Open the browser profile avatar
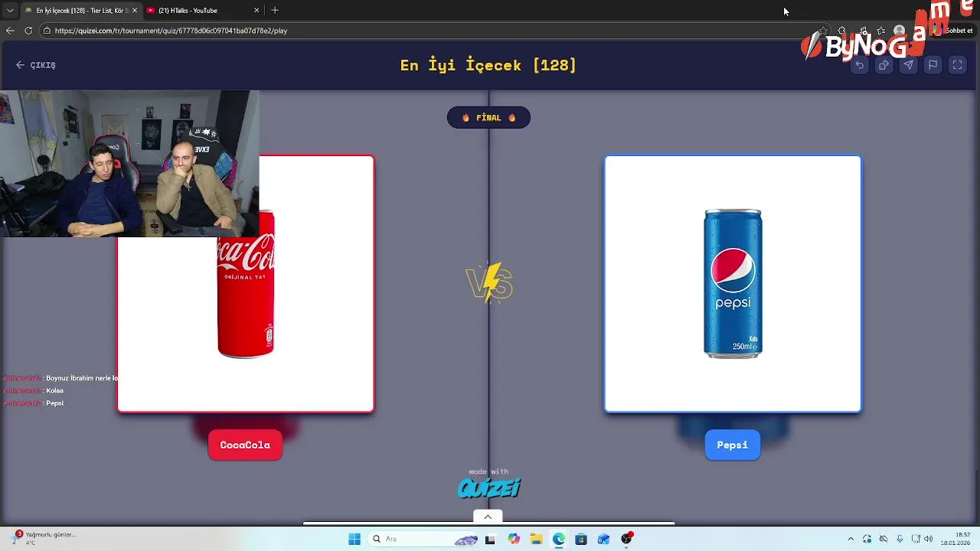 pos(900,31)
